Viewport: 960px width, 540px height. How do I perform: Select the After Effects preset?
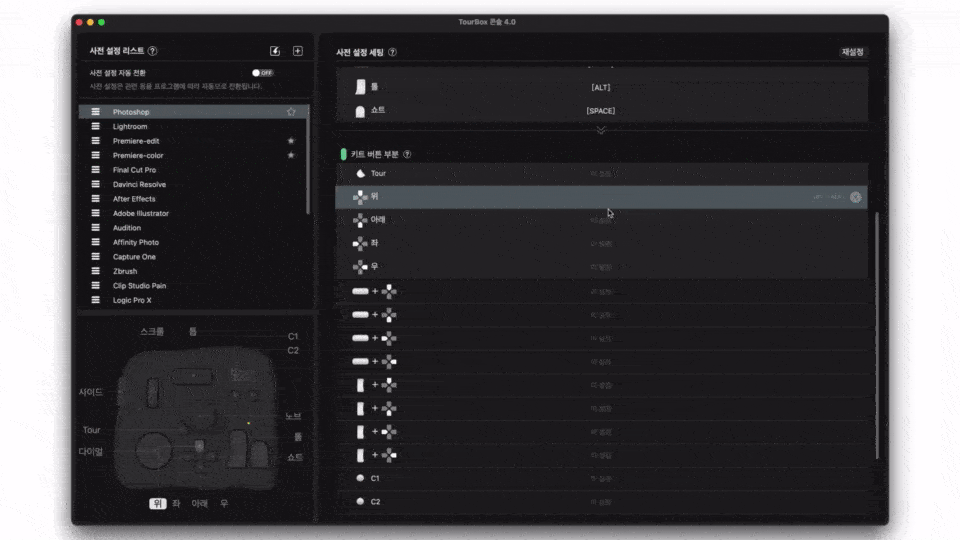click(193, 199)
